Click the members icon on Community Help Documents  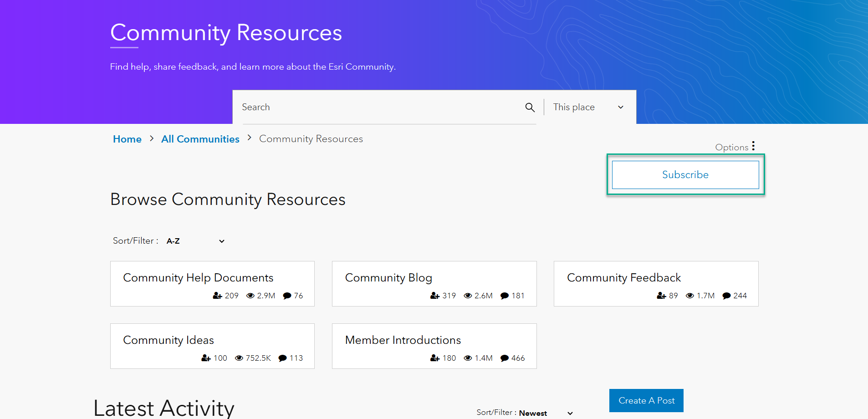click(216, 296)
